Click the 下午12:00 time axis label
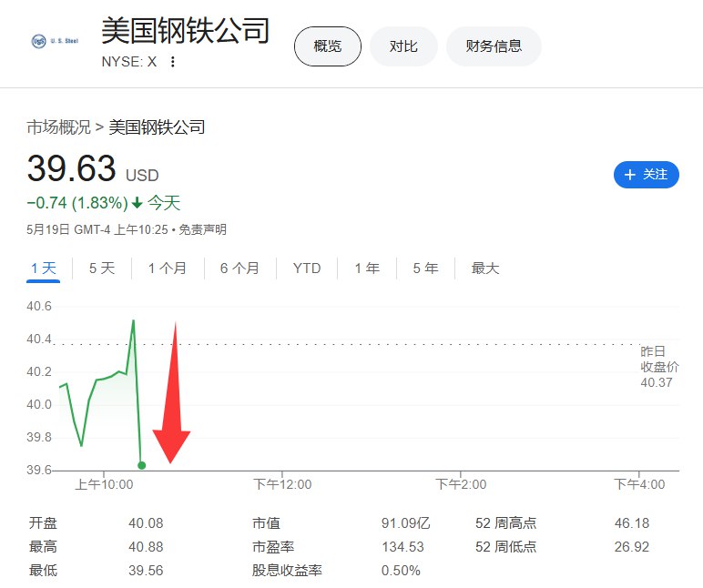The height and width of the screenshot is (588, 703). [282, 484]
